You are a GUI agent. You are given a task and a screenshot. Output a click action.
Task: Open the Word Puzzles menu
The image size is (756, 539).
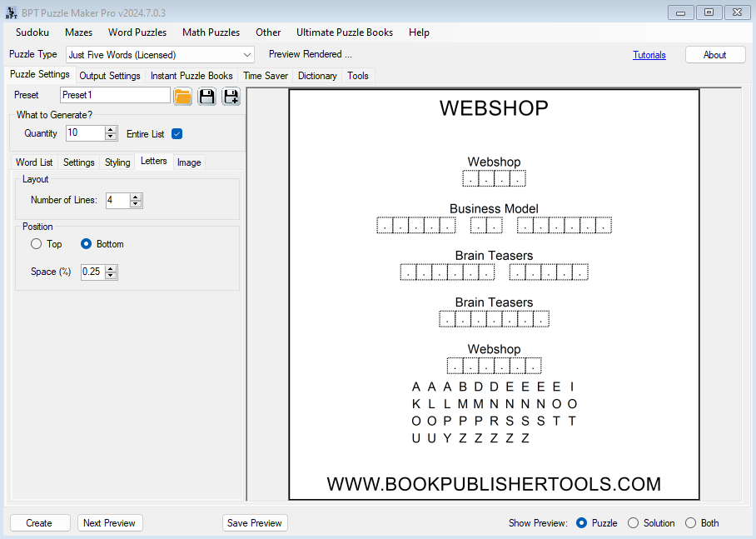click(x=137, y=32)
